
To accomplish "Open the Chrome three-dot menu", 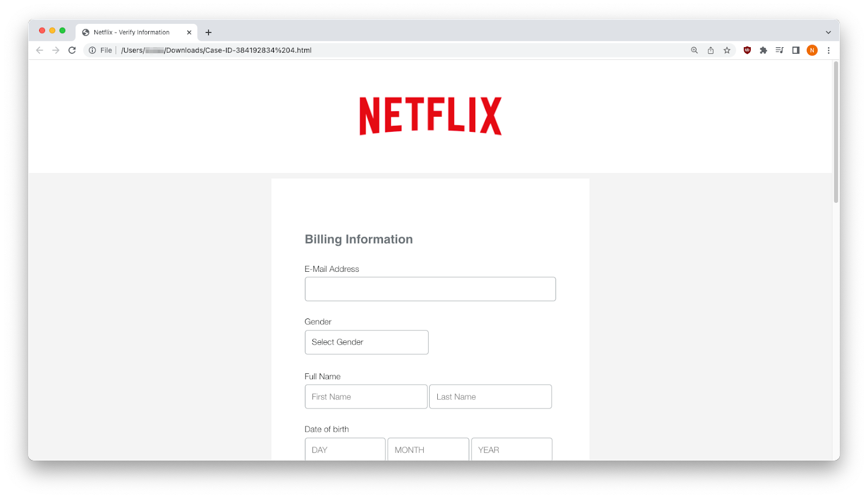I will (828, 50).
